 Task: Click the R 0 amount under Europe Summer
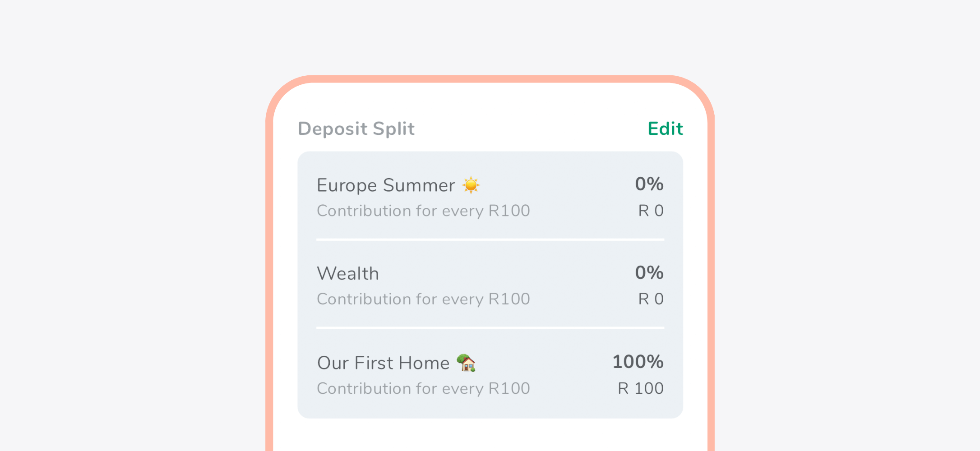(x=650, y=210)
